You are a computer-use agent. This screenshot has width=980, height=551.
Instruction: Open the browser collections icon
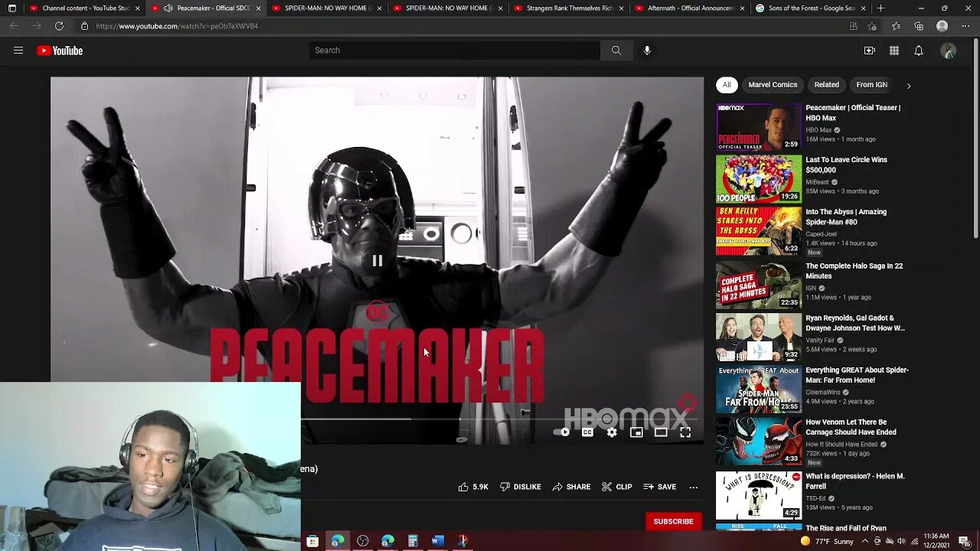tap(919, 26)
